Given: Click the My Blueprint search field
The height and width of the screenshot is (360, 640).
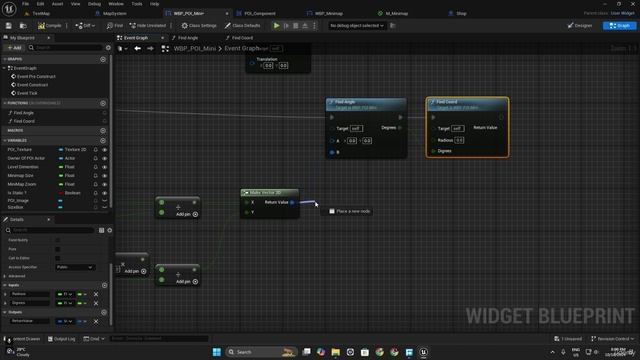Looking at the screenshot, I should 66,48.
